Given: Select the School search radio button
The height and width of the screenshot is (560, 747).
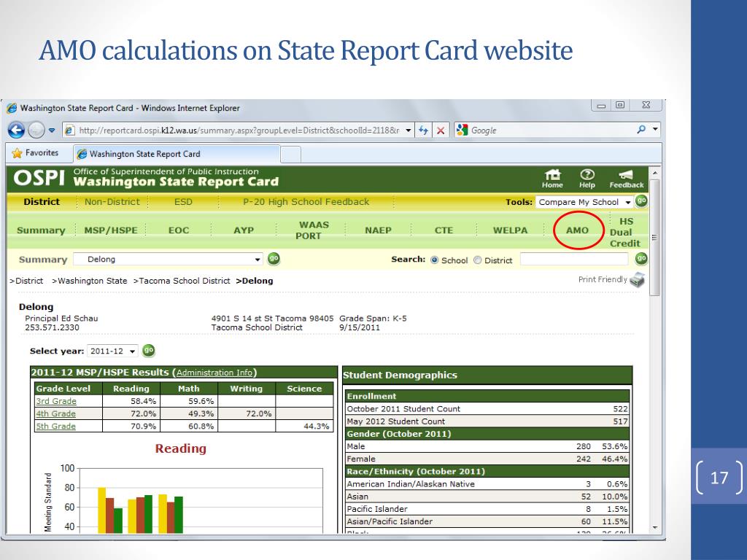Looking at the screenshot, I should point(434,260).
